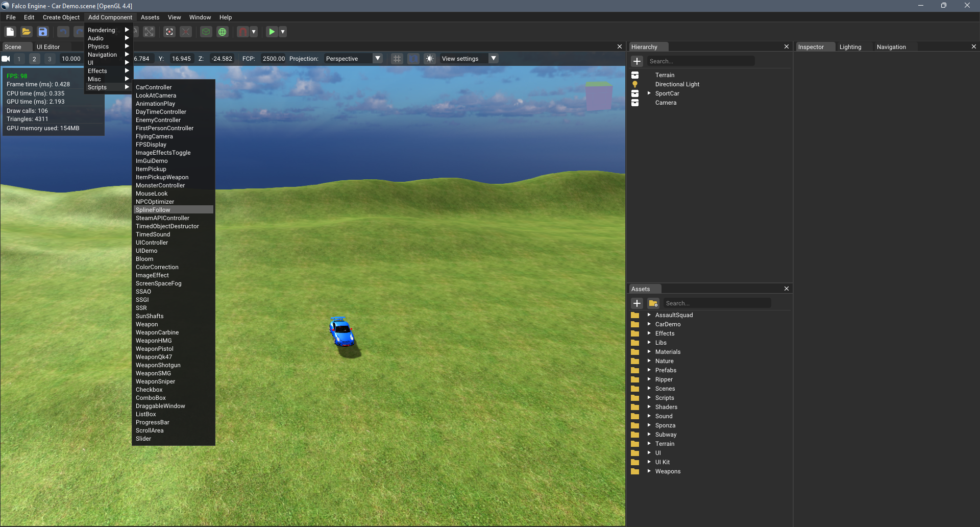This screenshot has height=527, width=980.
Task: Open the Perspective projection dropdown
Action: [378, 59]
